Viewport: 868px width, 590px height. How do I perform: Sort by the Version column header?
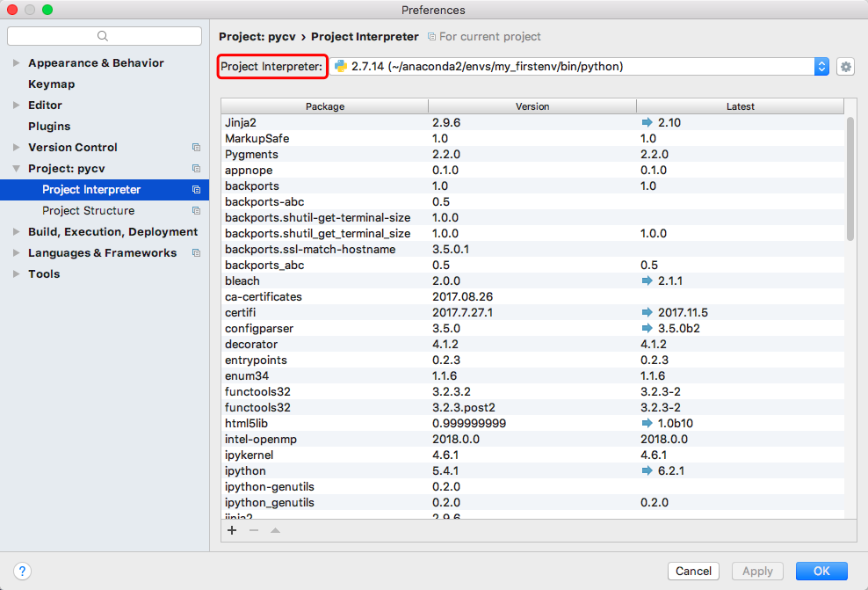532,106
